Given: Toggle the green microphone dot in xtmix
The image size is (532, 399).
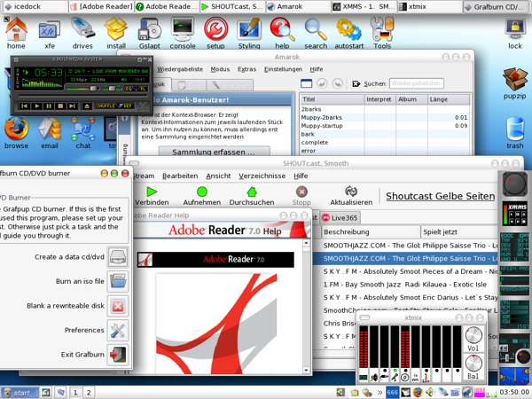Looking at the screenshot, I should [395, 370].
